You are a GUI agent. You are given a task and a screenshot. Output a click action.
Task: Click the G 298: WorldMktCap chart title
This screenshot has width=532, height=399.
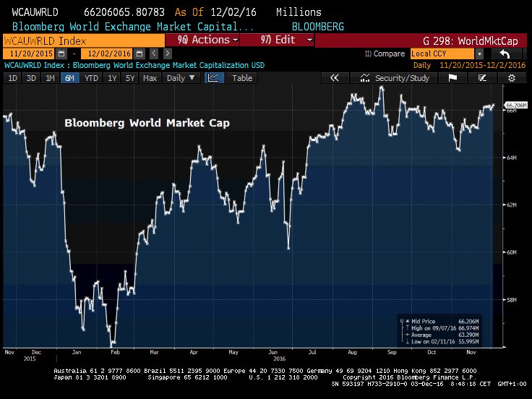[471, 41]
